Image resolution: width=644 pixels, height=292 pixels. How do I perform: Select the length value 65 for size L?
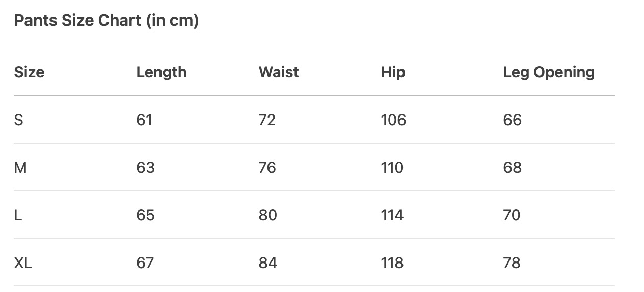(145, 215)
